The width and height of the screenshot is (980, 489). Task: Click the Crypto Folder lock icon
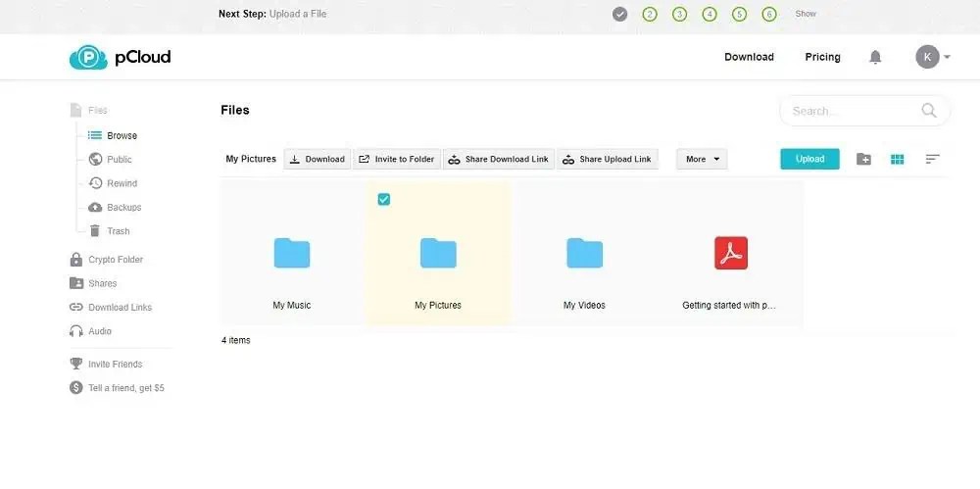point(76,259)
